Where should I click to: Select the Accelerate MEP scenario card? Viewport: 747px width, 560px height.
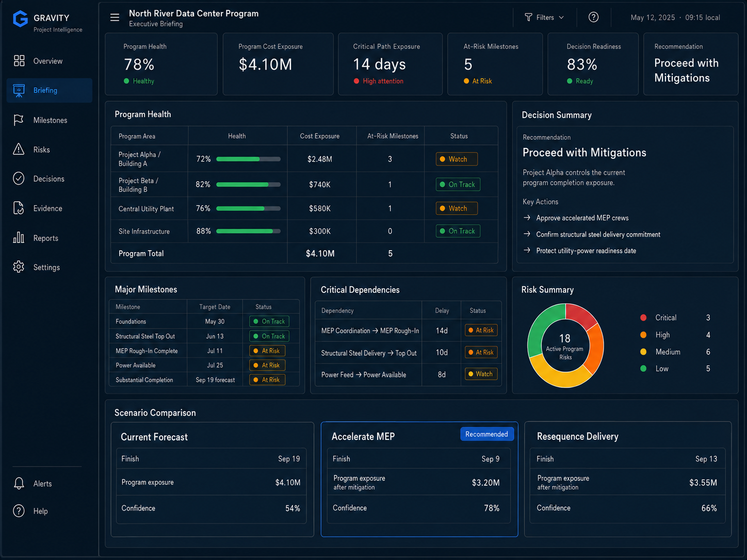pos(419,480)
